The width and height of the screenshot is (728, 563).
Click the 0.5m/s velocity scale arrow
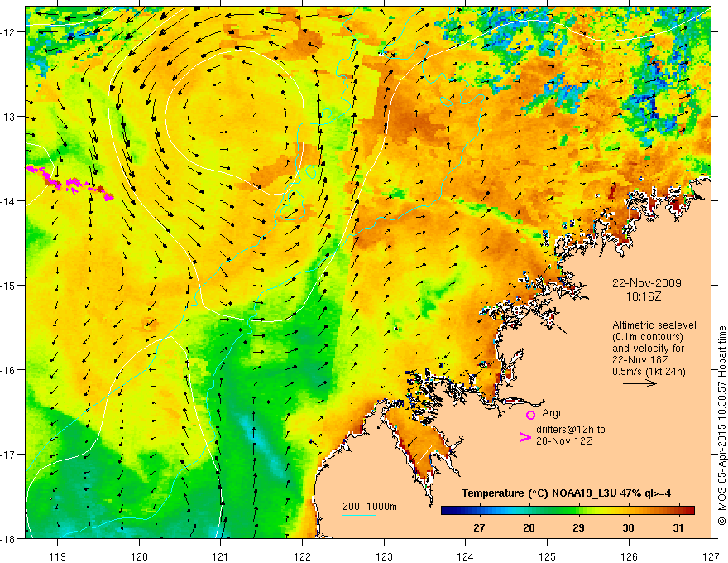click(639, 383)
